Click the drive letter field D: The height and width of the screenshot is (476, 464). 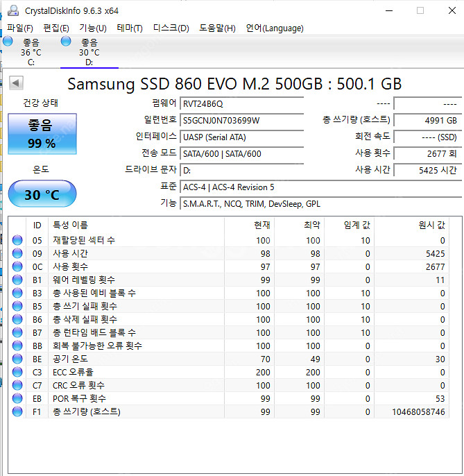(x=242, y=170)
